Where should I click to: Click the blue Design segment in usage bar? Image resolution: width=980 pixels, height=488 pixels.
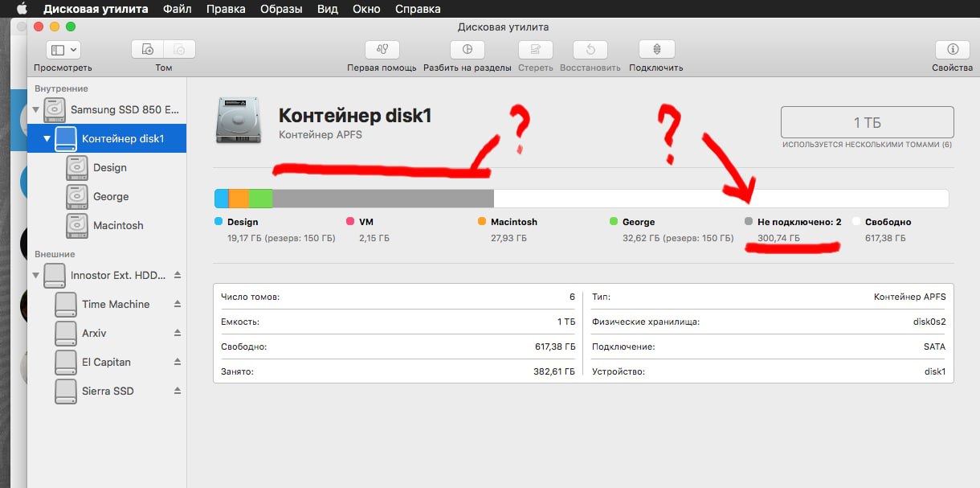221,199
